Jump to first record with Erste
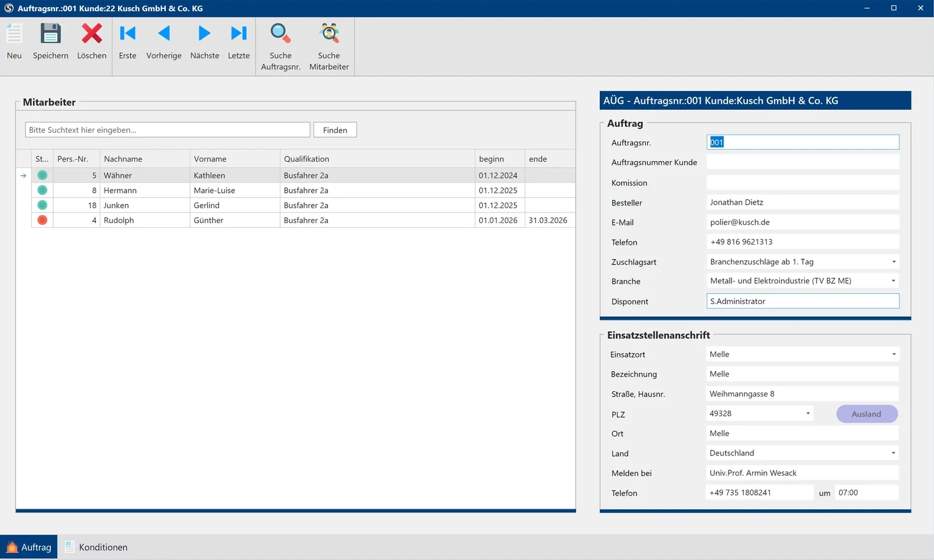The image size is (934, 560). 128,41
